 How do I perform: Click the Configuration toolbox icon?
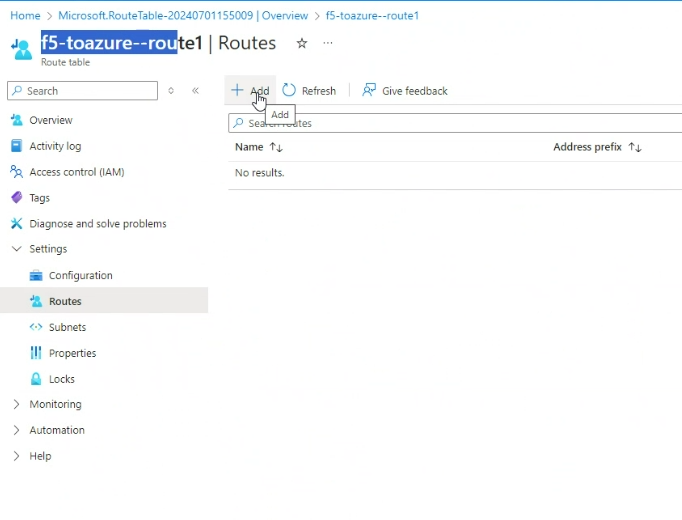coord(36,275)
